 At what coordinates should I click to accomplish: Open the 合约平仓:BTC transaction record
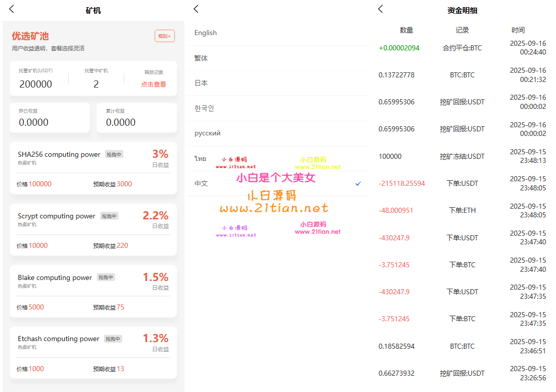point(462,48)
